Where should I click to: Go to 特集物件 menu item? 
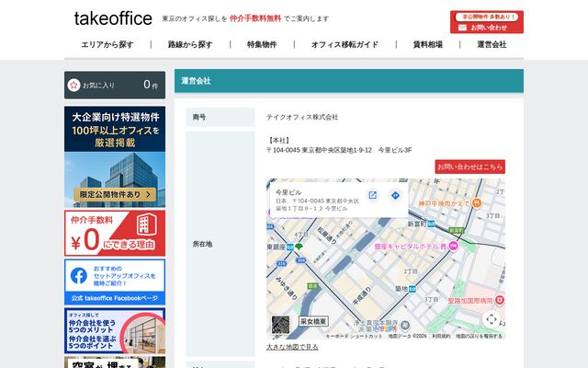[262, 45]
